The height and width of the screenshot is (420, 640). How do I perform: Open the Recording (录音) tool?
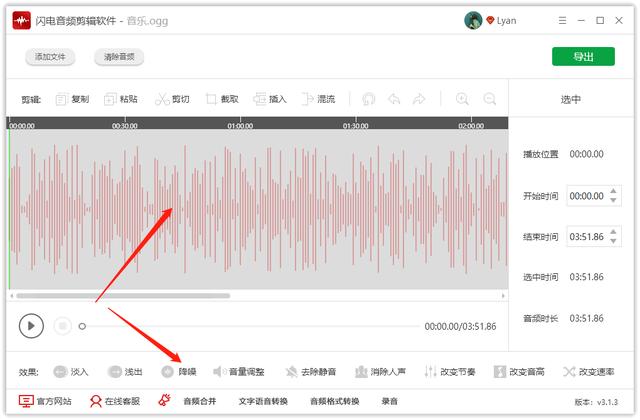(389, 401)
